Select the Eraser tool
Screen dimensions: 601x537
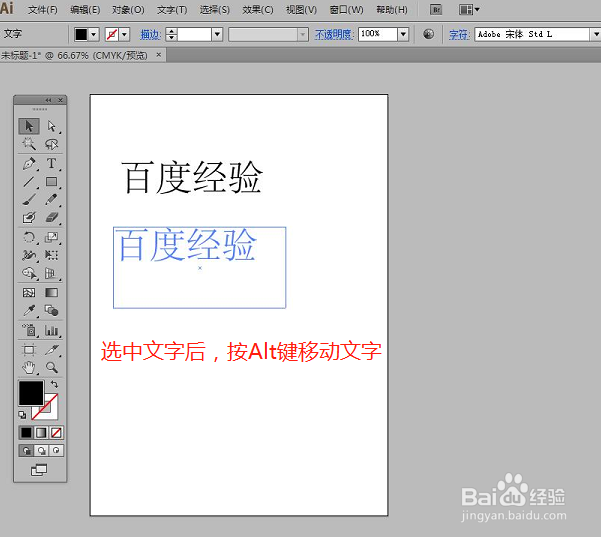tap(51, 218)
